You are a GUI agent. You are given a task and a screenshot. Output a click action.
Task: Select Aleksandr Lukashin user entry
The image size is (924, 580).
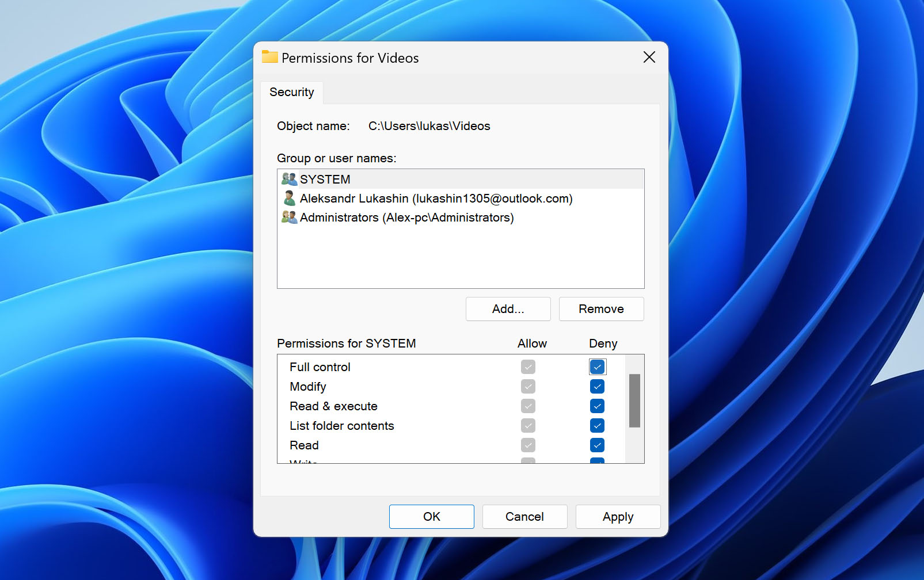pos(461,199)
